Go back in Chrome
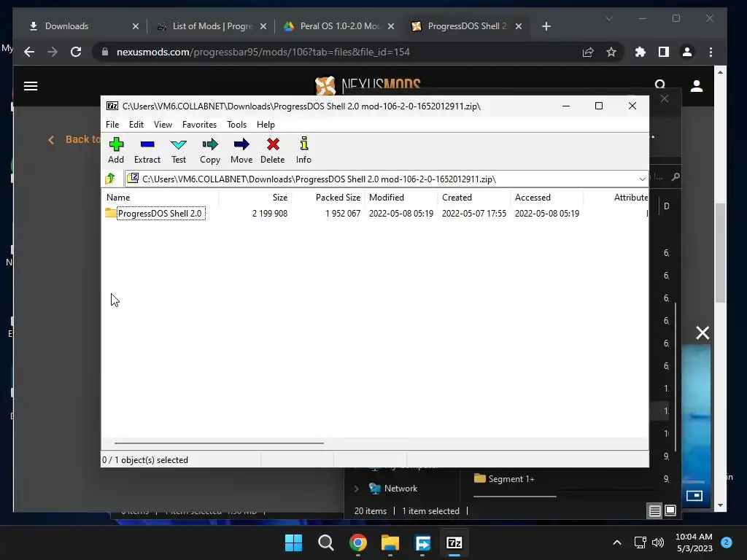747x560 pixels. 29,52
